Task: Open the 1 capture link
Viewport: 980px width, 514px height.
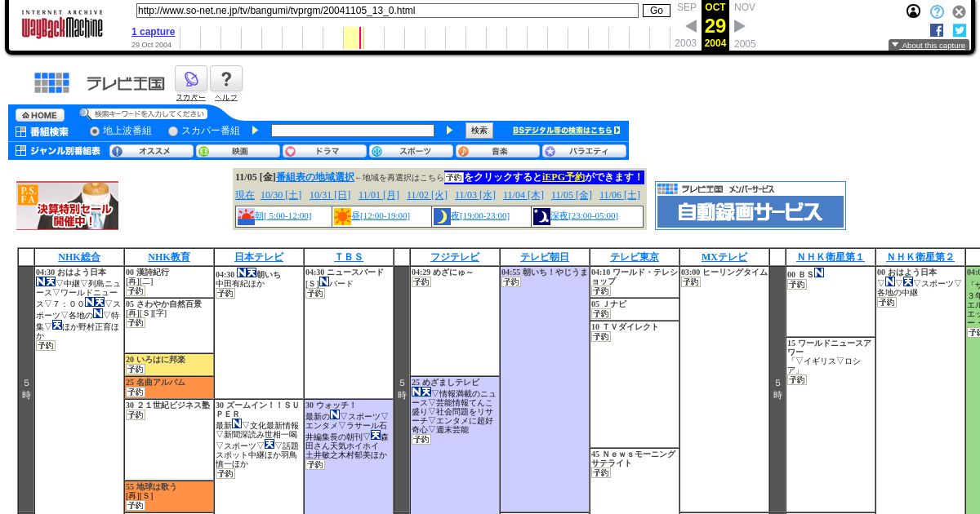Action: (x=153, y=32)
